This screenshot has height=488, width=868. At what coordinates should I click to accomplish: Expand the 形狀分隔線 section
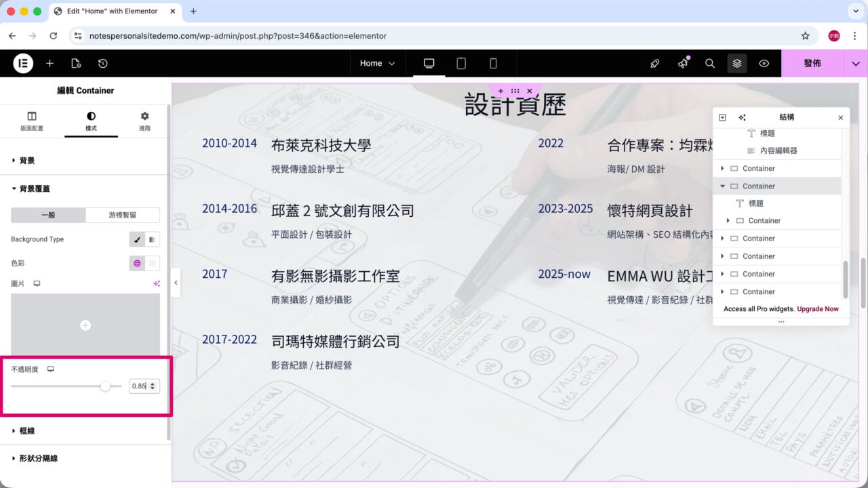[x=84, y=458]
